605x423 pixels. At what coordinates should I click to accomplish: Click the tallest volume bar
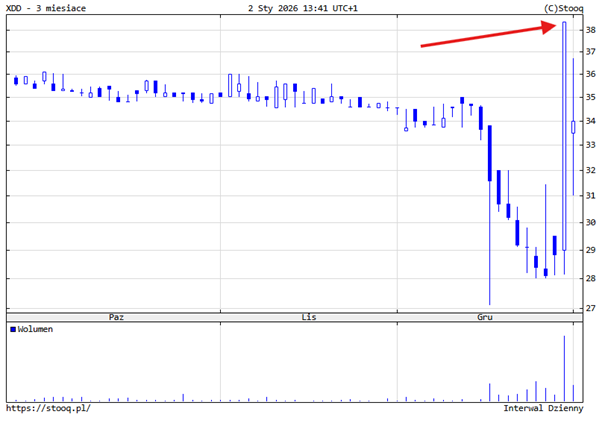pos(564,366)
